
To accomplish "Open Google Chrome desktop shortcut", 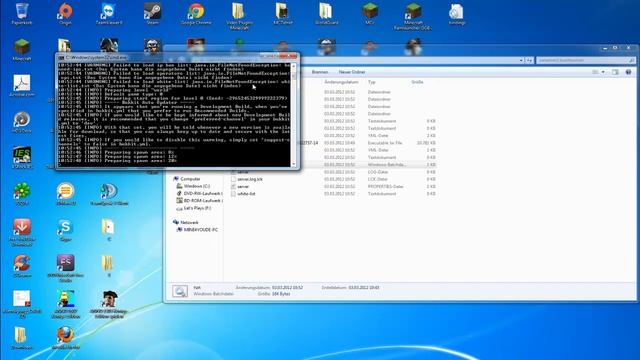I will (x=196, y=13).
